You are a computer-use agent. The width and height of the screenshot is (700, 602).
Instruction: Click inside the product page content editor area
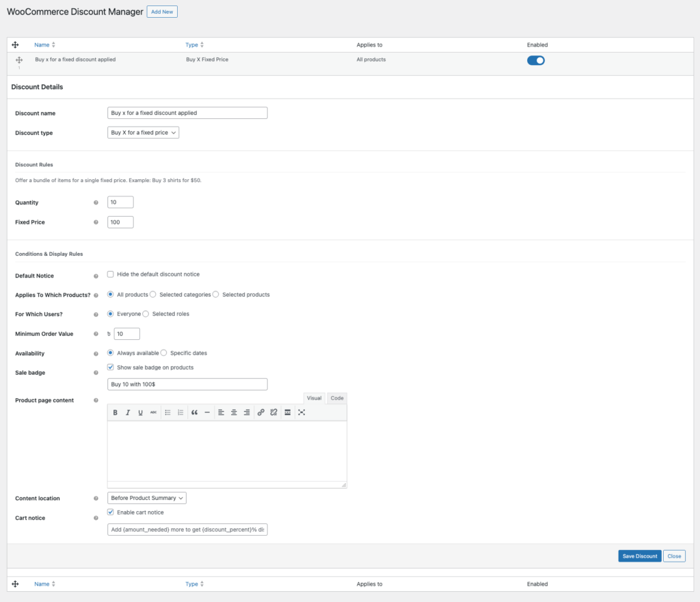point(227,451)
